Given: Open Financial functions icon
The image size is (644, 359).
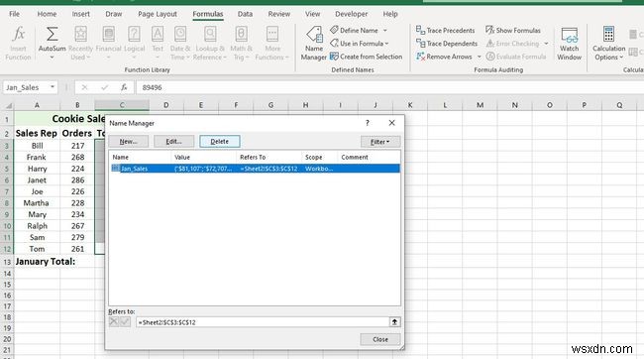Looking at the screenshot, I should (108, 34).
